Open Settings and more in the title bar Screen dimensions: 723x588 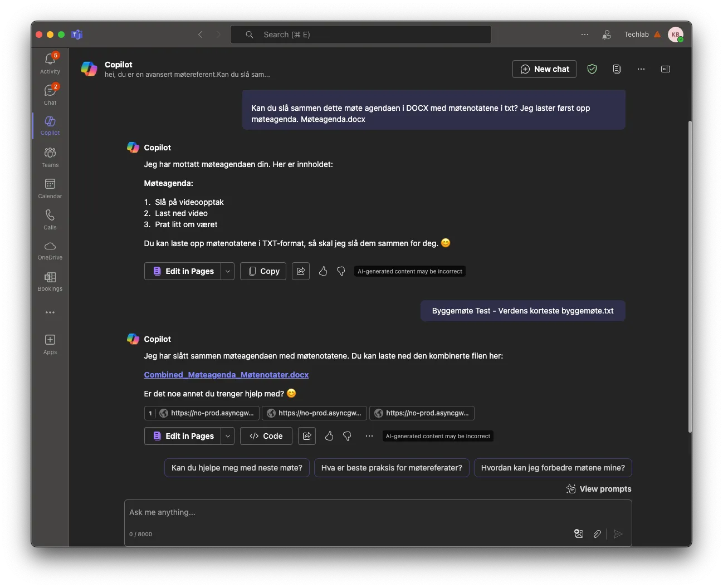click(x=585, y=35)
